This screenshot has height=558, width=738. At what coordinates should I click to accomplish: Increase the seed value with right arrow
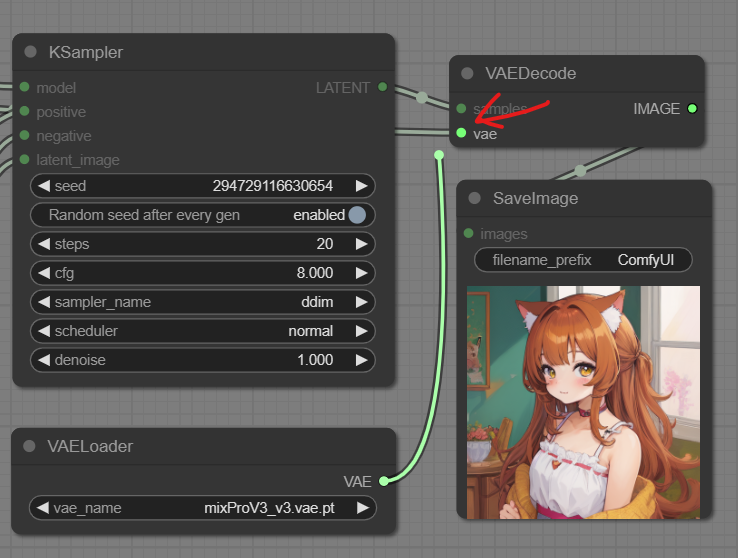361,186
